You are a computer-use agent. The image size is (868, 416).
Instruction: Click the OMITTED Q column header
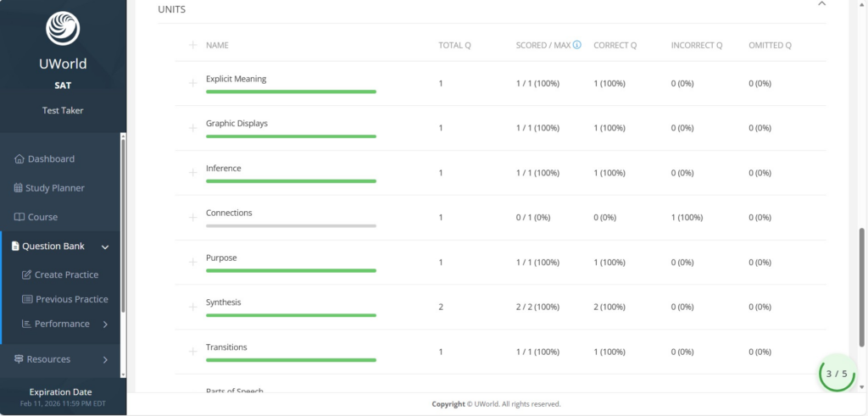click(x=770, y=46)
